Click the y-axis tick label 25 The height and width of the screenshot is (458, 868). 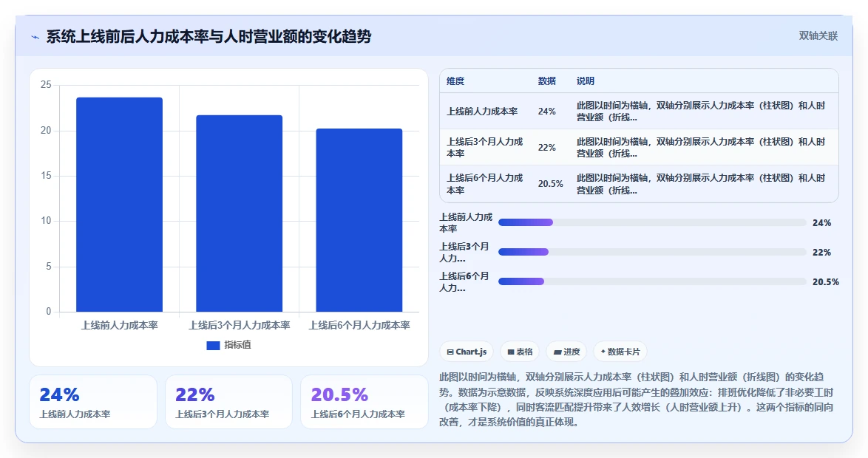click(46, 85)
